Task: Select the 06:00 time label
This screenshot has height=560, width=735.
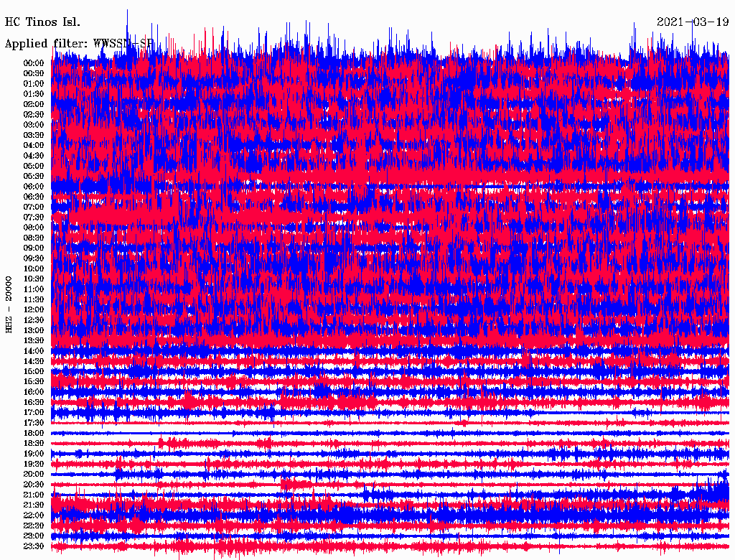Action: pos(34,187)
